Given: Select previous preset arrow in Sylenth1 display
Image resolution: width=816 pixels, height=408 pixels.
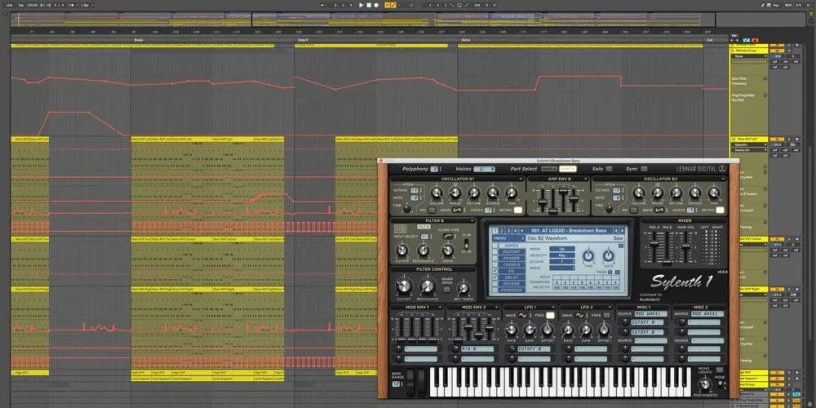Looking at the screenshot, I should 615,231.
